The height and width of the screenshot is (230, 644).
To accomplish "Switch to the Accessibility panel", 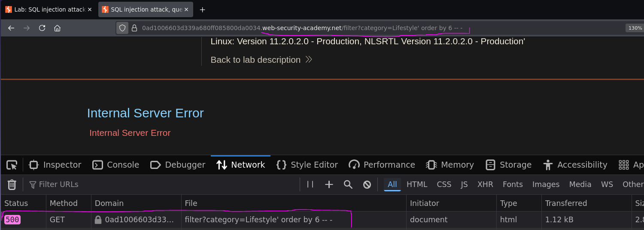I will pyautogui.click(x=575, y=165).
